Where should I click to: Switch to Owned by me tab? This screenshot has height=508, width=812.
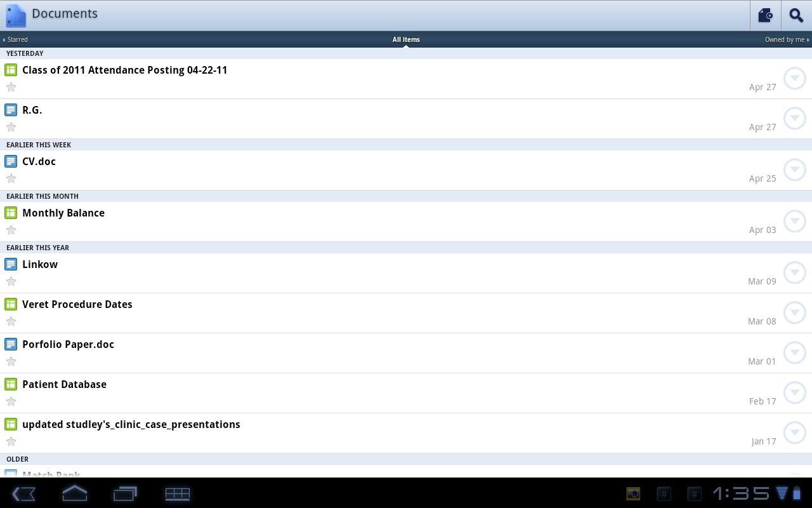787,39
